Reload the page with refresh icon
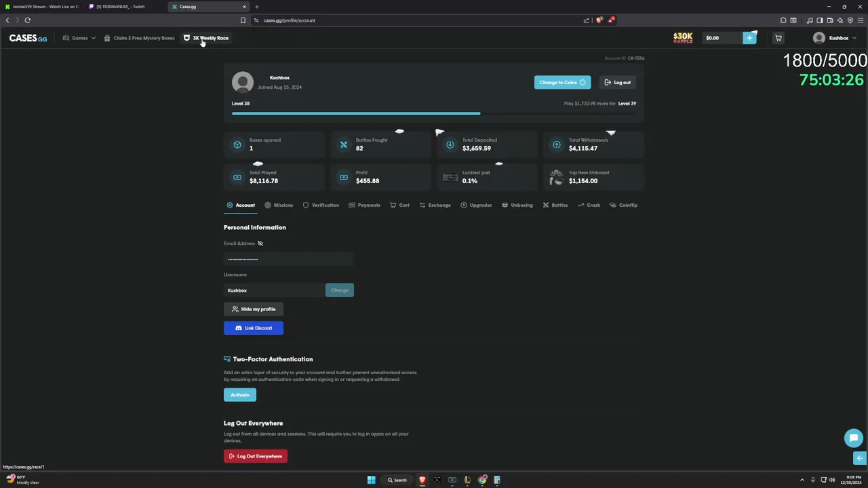868x488 pixels. click(28, 20)
